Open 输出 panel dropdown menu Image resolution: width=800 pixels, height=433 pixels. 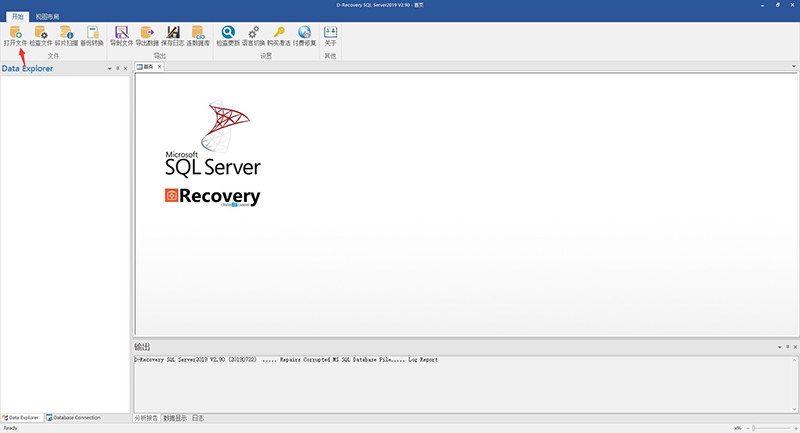(780, 347)
